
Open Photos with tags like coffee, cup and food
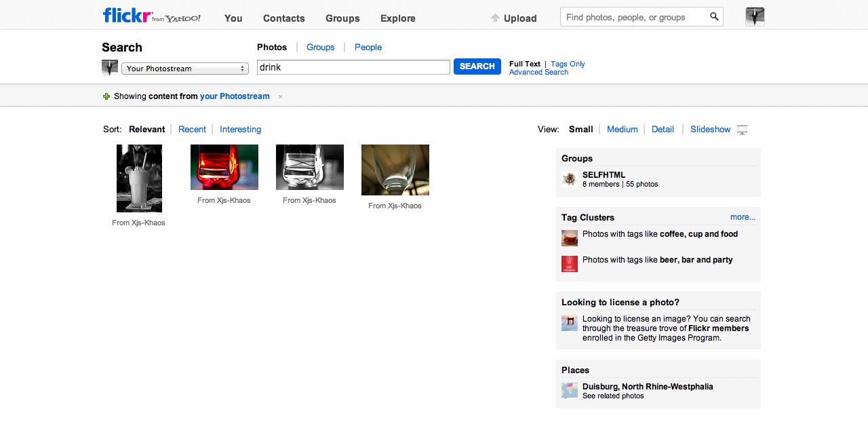pos(660,234)
